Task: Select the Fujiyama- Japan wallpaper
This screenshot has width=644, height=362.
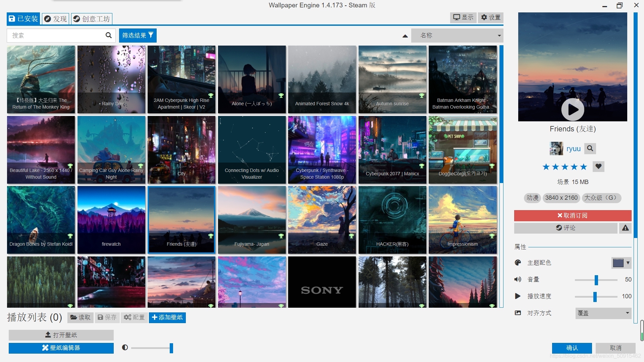Action: 252,220
